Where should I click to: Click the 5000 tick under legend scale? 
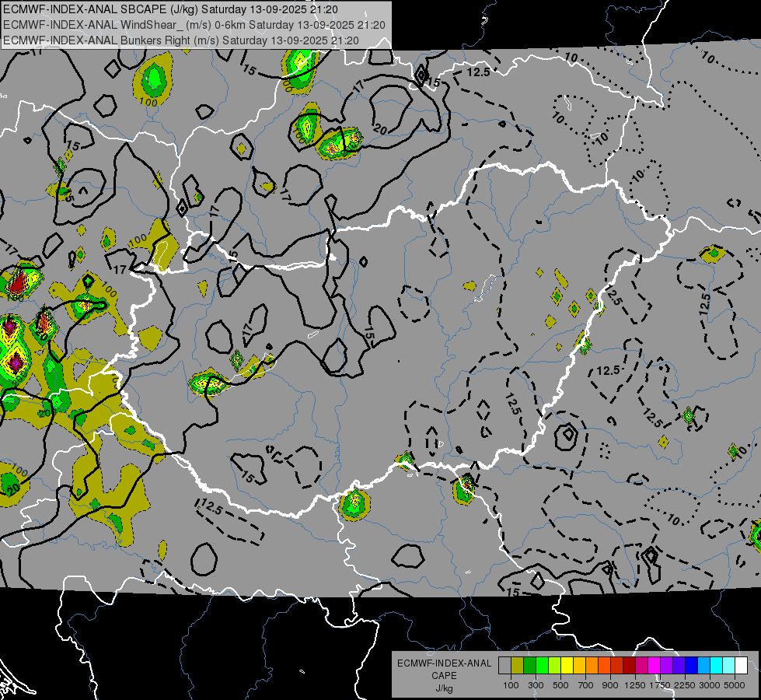[x=735, y=685]
